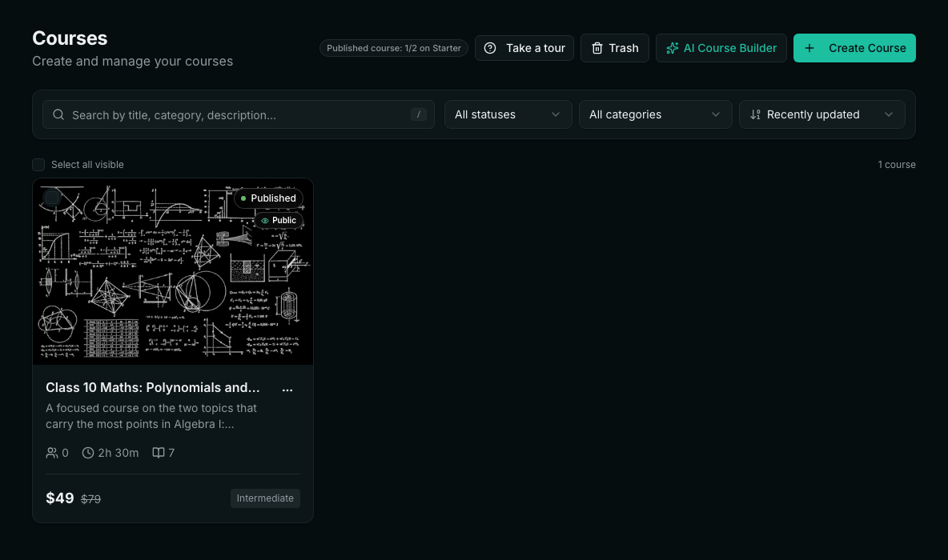Screen dimensions: 948x560
Task: Expand the All statuses dropdown
Action: click(508, 114)
